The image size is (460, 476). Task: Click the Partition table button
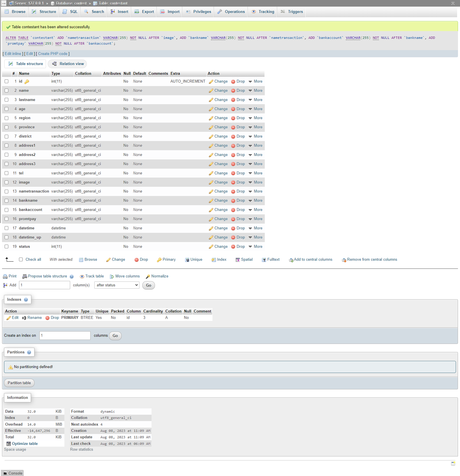tap(19, 383)
